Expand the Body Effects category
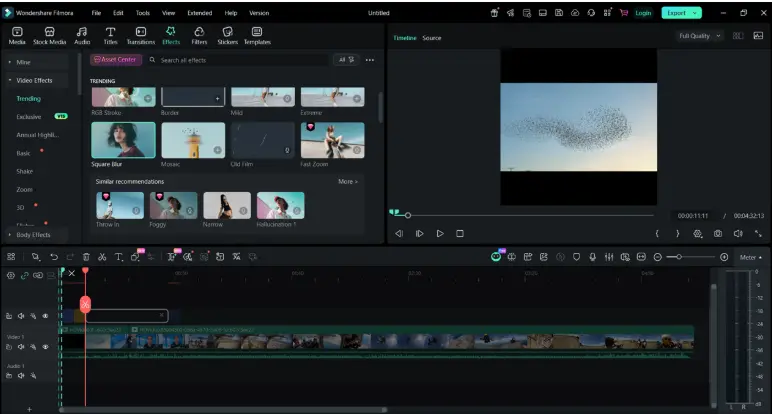The image size is (772, 414). point(32,235)
